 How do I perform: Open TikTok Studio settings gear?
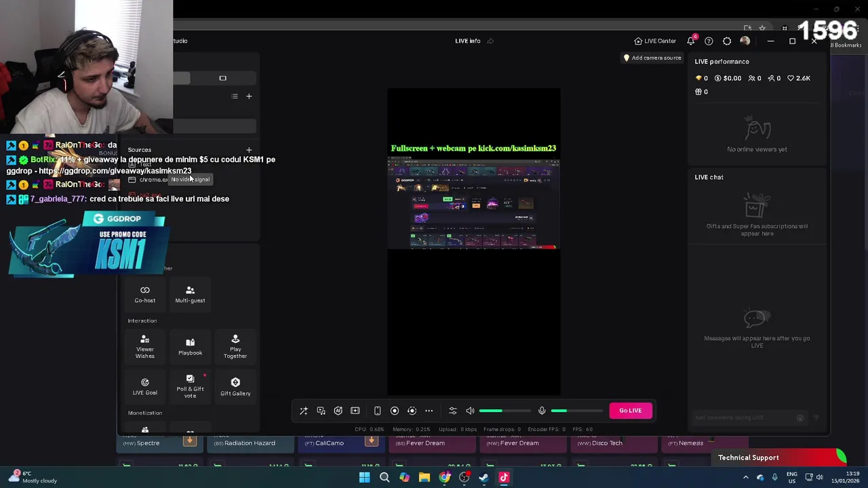point(727,41)
